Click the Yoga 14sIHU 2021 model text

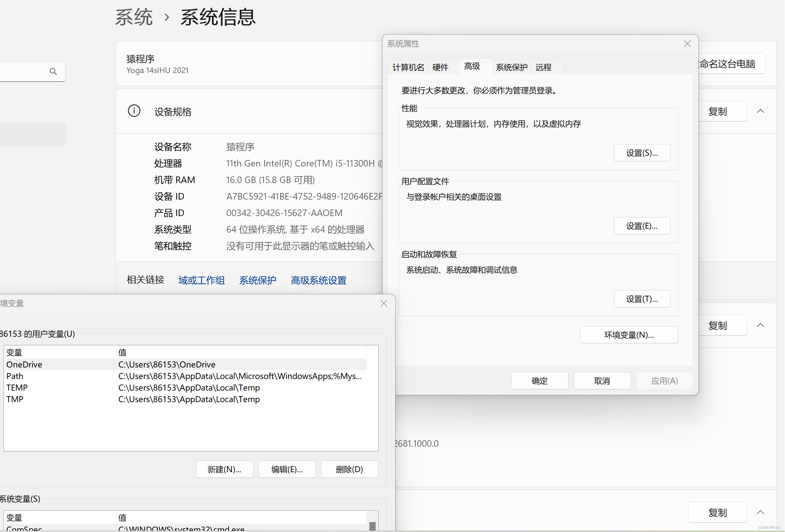[157, 70]
